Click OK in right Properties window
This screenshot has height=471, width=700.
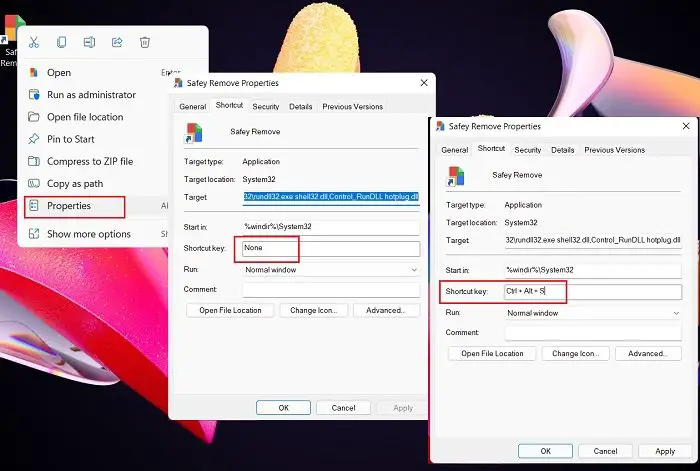coord(546,451)
